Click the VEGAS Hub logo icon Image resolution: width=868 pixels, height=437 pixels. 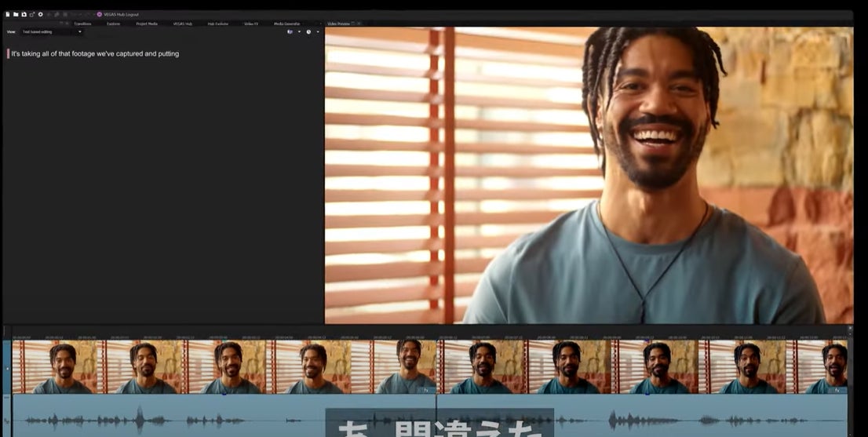99,14
